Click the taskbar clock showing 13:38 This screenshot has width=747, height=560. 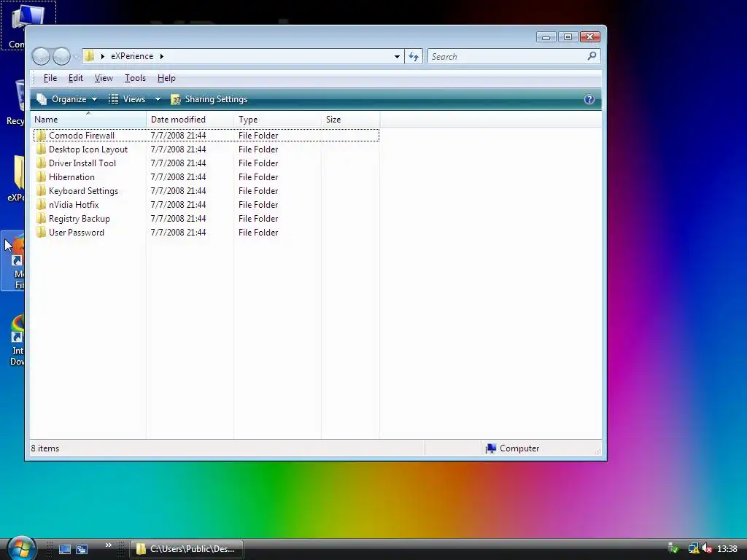[727, 549]
